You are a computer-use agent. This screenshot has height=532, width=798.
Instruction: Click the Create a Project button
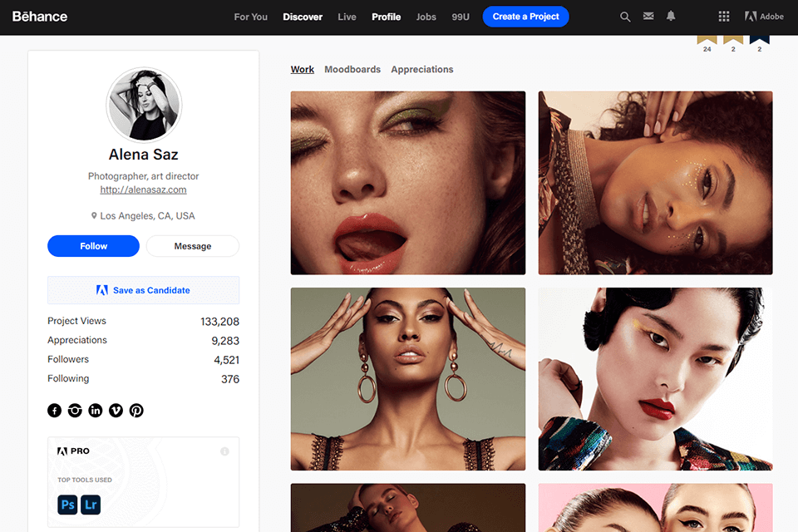coord(525,17)
